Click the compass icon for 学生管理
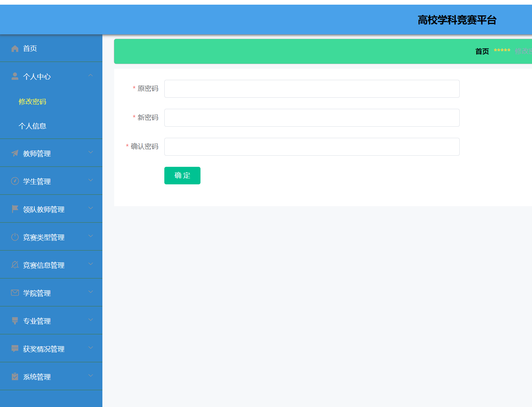The image size is (532, 407). point(15,181)
